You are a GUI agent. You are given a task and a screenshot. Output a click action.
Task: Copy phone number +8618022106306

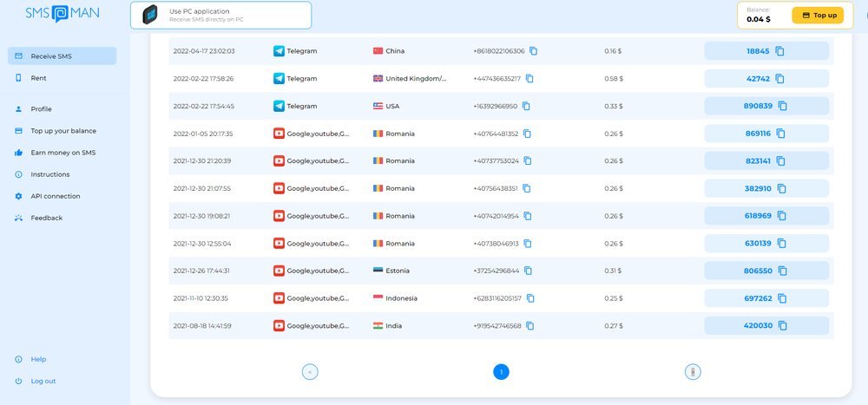click(533, 51)
